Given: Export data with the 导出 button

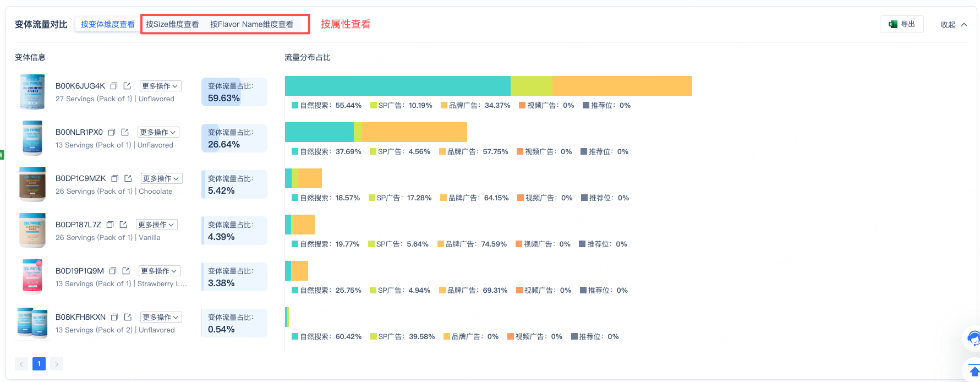Looking at the screenshot, I should tap(902, 24).
